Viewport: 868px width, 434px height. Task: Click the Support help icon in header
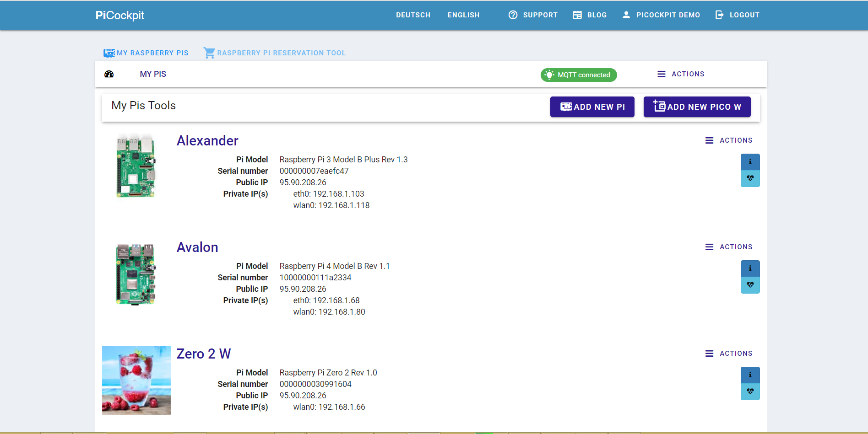tap(513, 15)
